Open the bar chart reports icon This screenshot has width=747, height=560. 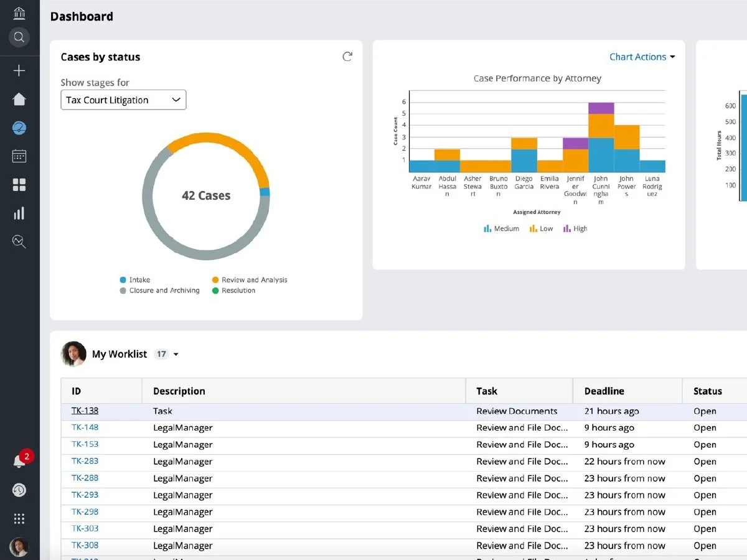[x=19, y=213]
